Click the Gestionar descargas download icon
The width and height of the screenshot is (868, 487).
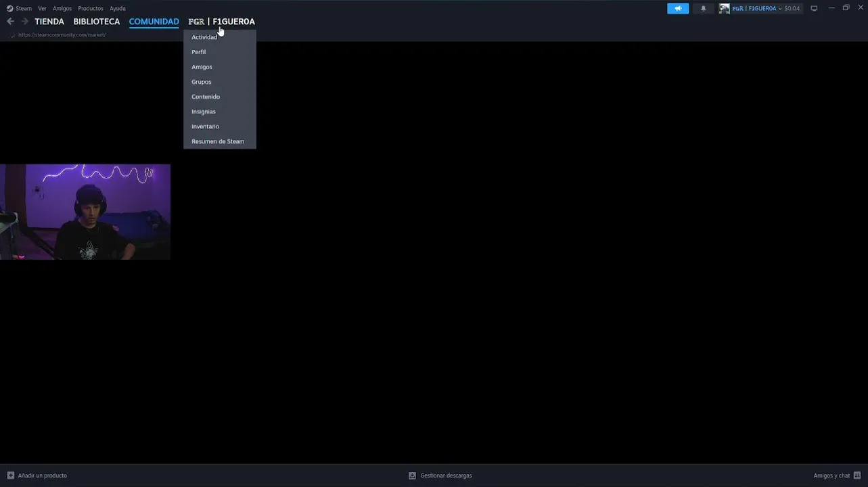tap(412, 476)
